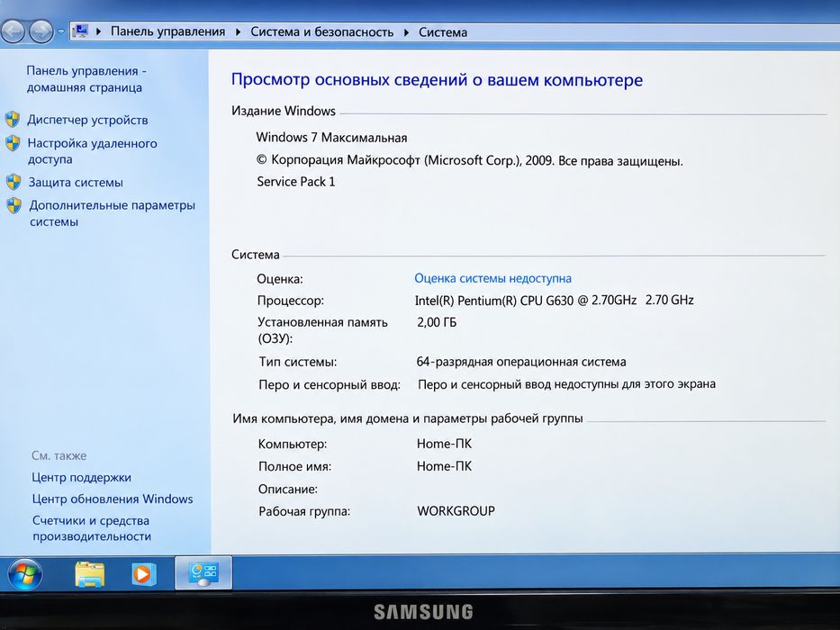Expand arrow after Система и безопасность

coord(406,32)
